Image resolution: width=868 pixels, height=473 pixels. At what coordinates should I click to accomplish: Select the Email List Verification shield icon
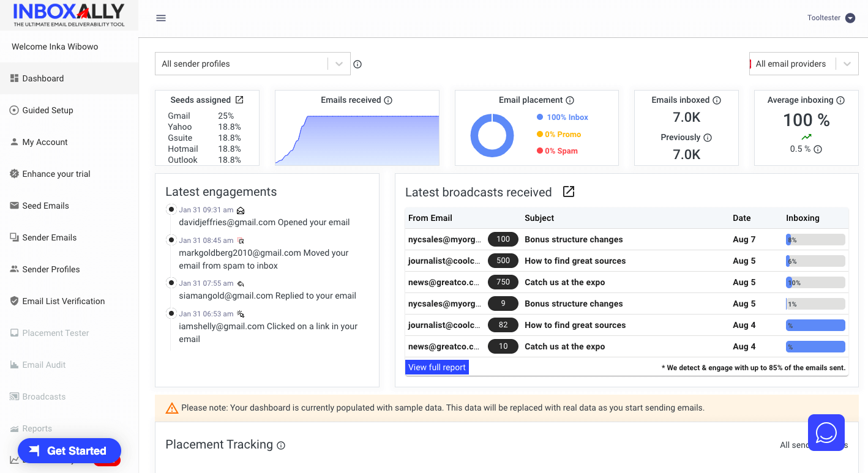click(13, 301)
